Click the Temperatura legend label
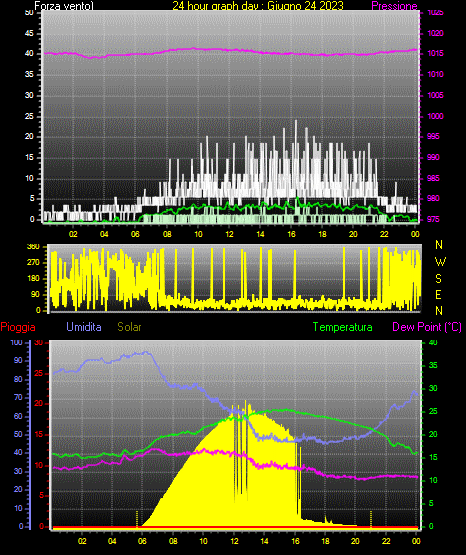Screen dimensions: 466x555 pyautogui.click(x=343, y=327)
